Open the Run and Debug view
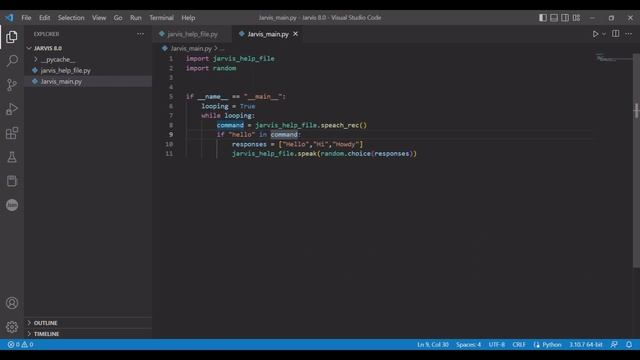640x360 pixels. 12,109
